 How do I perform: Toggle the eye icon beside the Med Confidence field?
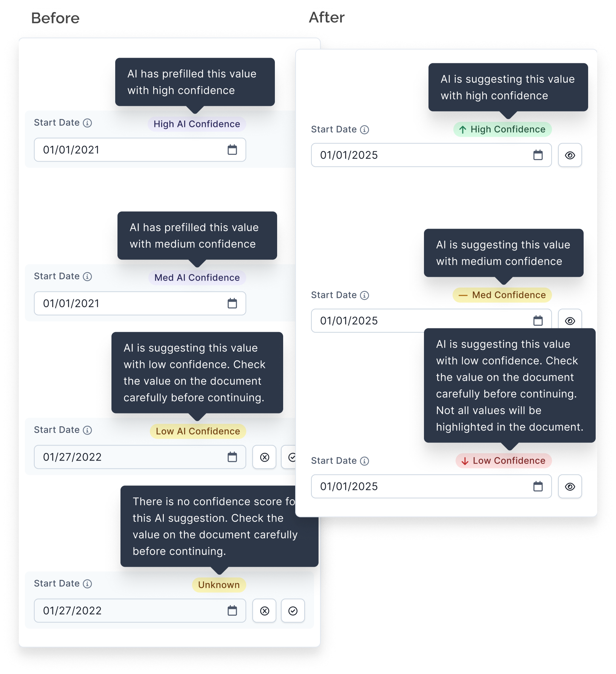click(570, 320)
